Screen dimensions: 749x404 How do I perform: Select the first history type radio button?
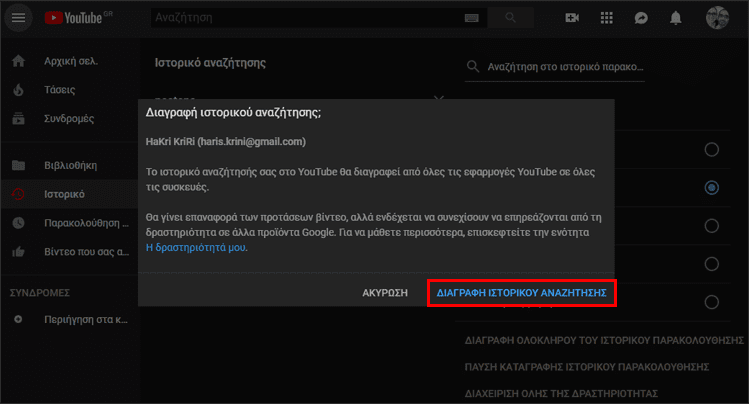click(x=712, y=149)
